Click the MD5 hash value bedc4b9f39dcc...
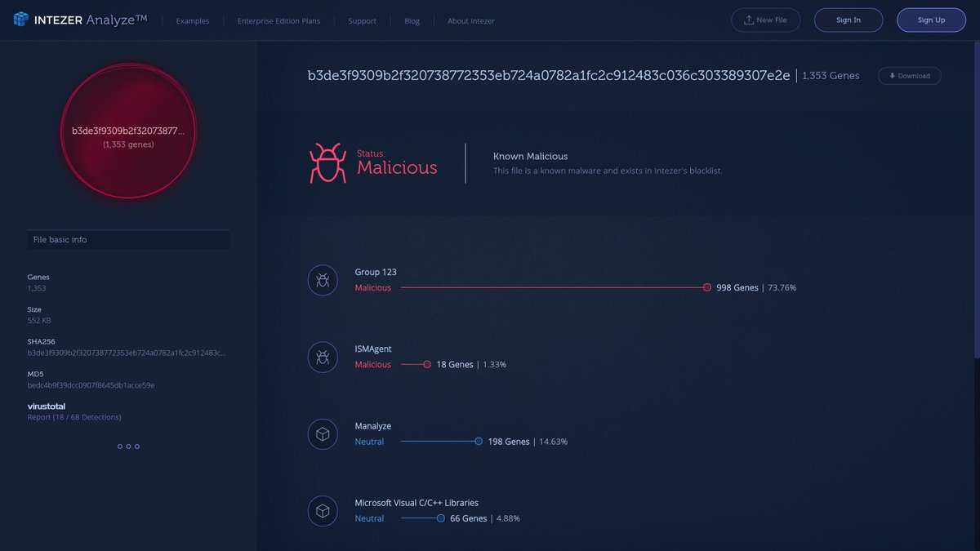Image resolution: width=980 pixels, height=551 pixels. click(x=91, y=384)
